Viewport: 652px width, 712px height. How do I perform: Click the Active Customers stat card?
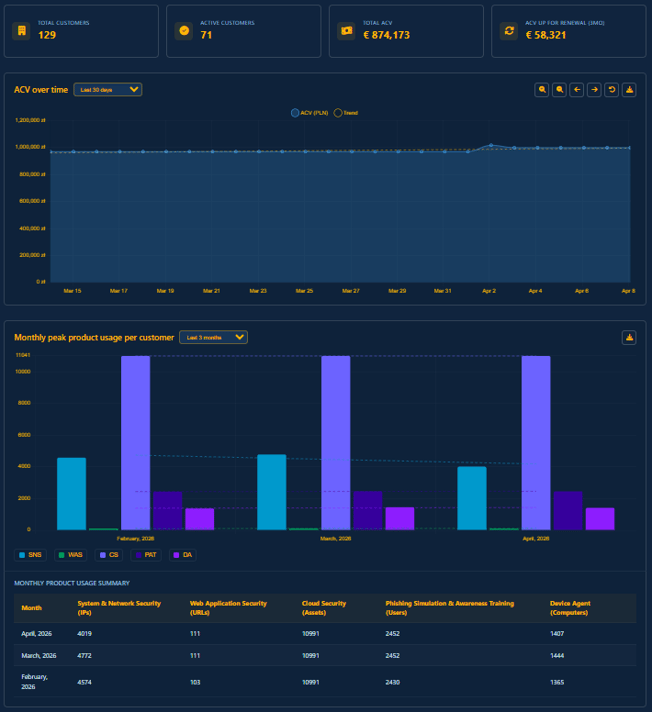click(243, 31)
